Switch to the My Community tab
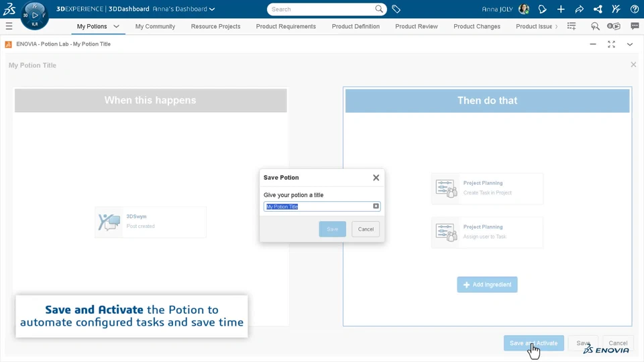Image resolution: width=644 pixels, height=362 pixels. click(x=155, y=26)
